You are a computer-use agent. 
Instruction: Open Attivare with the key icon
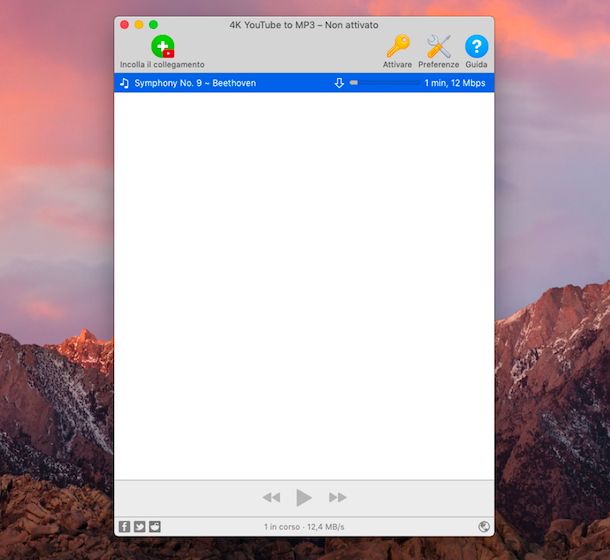pos(397,46)
